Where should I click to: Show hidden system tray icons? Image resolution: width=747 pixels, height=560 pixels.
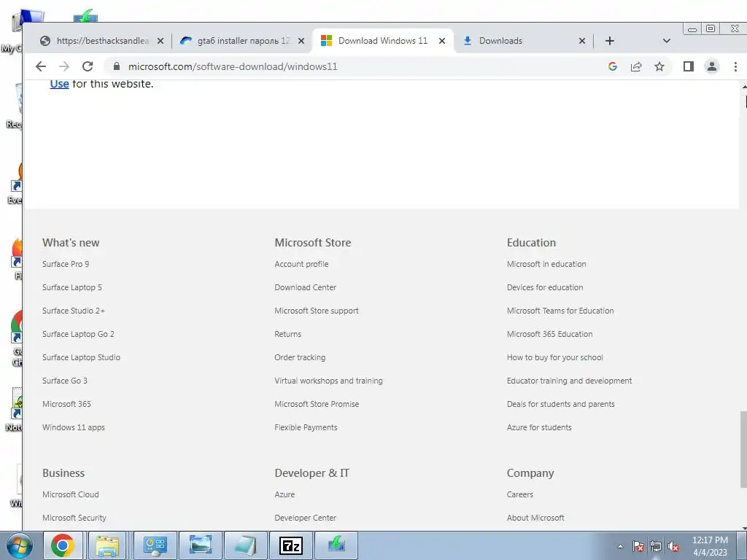click(x=620, y=546)
